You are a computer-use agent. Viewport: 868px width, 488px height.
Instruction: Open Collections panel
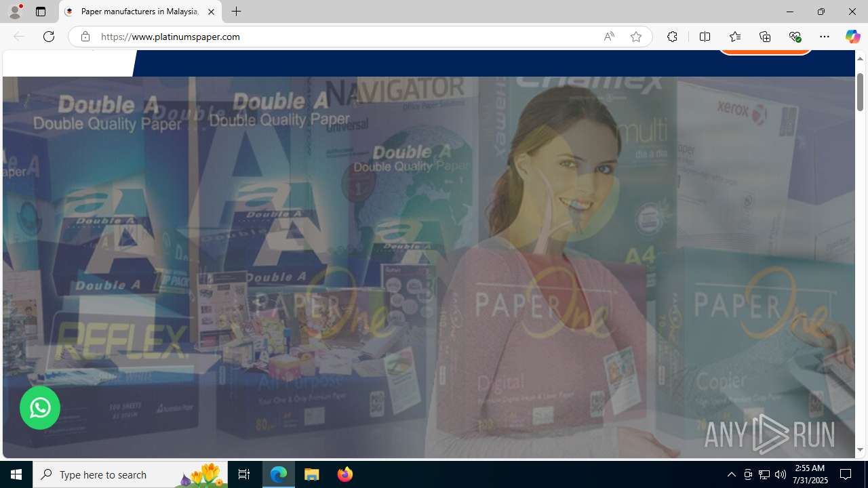[765, 37]
